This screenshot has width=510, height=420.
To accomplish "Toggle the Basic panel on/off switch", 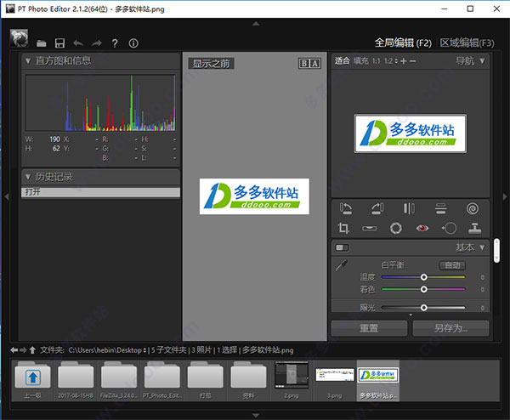I will 342,247.
